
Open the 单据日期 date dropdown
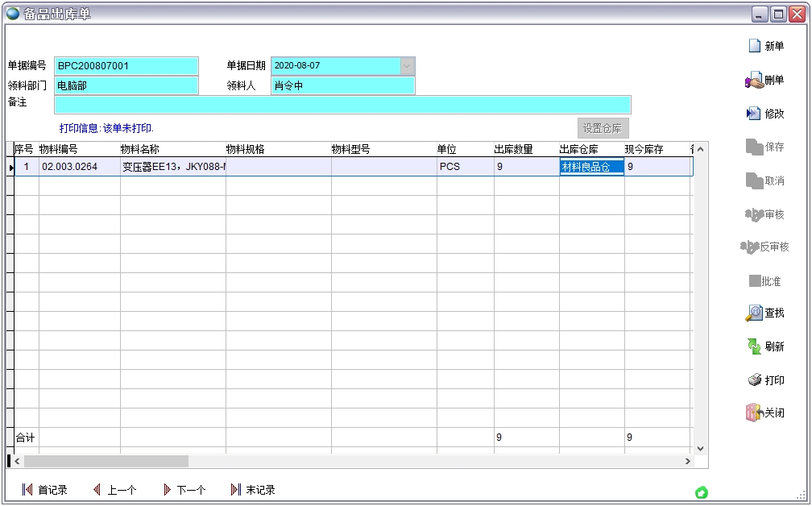(407, 66)
